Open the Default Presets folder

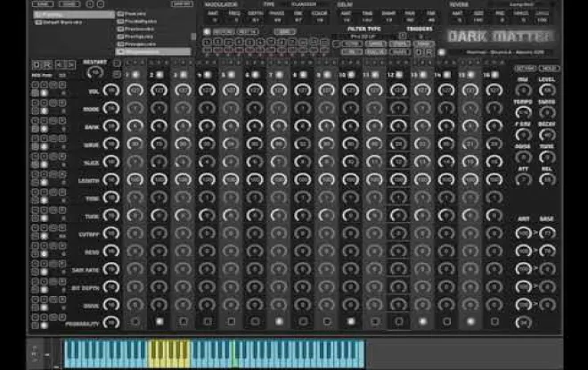click(x=60, y=22)
